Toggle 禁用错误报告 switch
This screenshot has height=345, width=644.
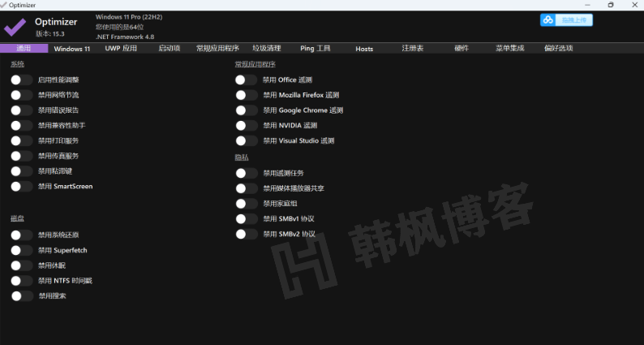[21, 110]
